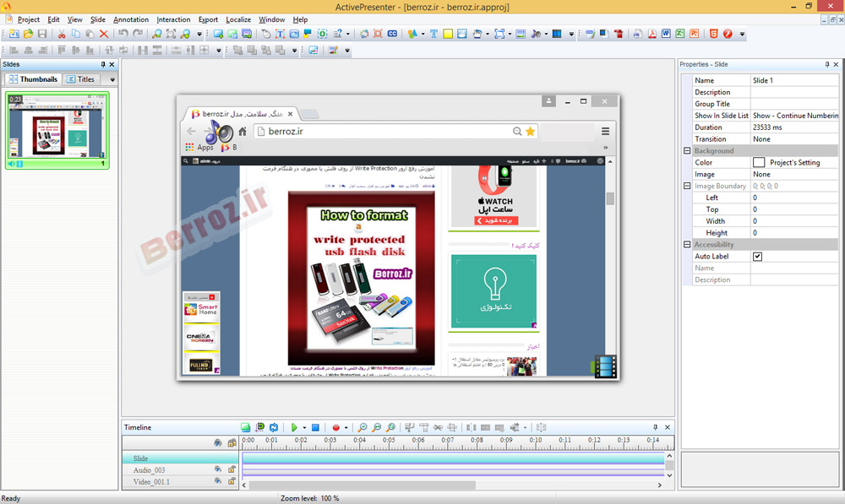
Task: Open the Slides view options dropdown arrow
Action: 112,79
